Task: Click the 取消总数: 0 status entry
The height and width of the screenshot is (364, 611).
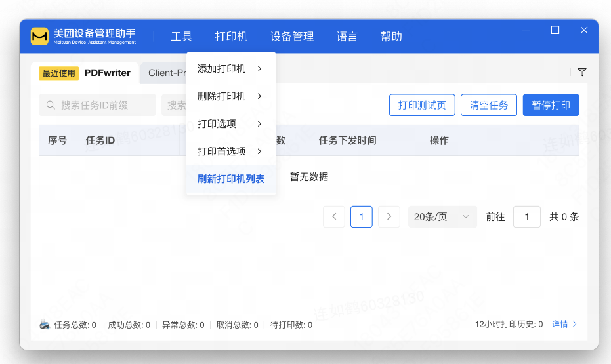Action: (x=238, y=325)
